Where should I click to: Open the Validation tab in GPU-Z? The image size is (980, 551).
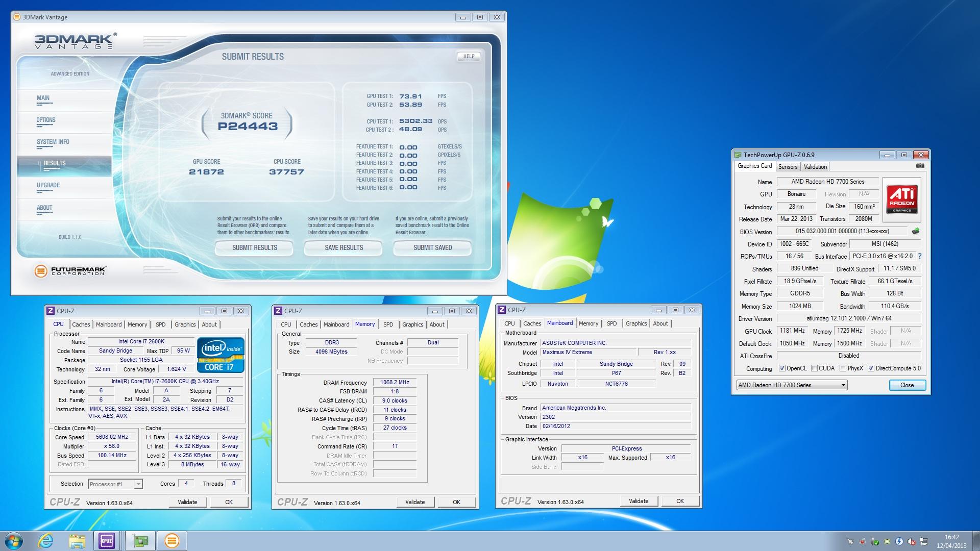[815, 167]
